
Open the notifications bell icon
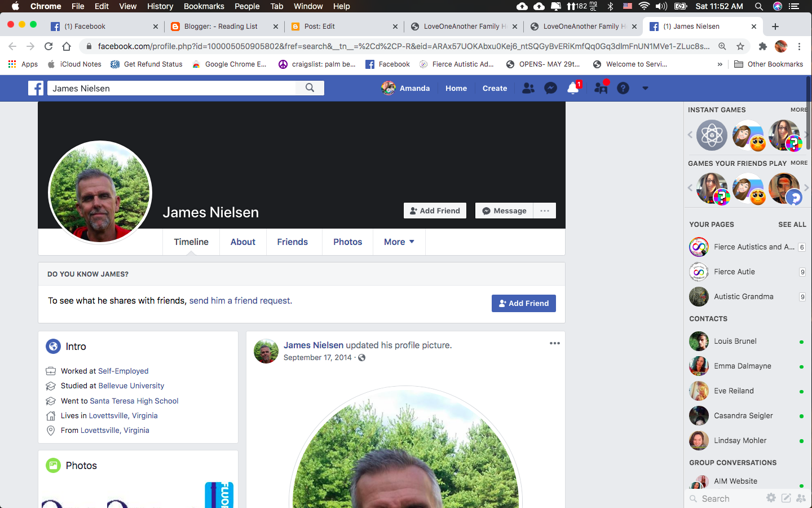click(x=573, y=88)
